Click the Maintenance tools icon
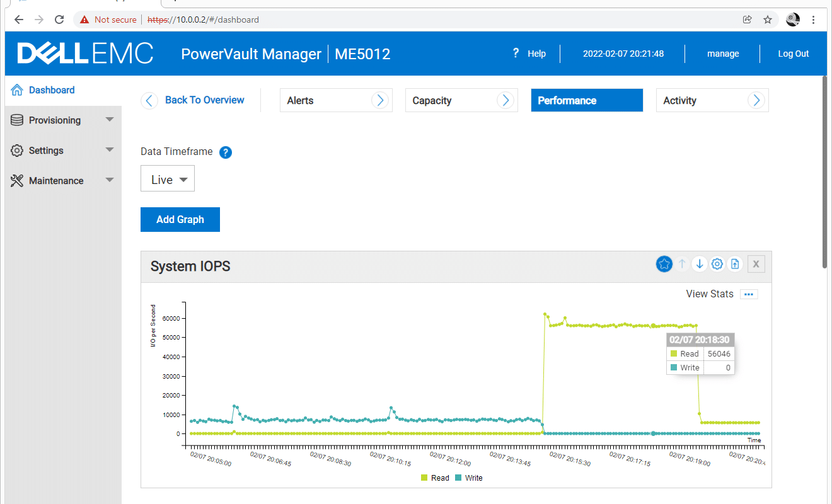Image resolution: width=832 pixels, height=504 pixels. (17, 181)
